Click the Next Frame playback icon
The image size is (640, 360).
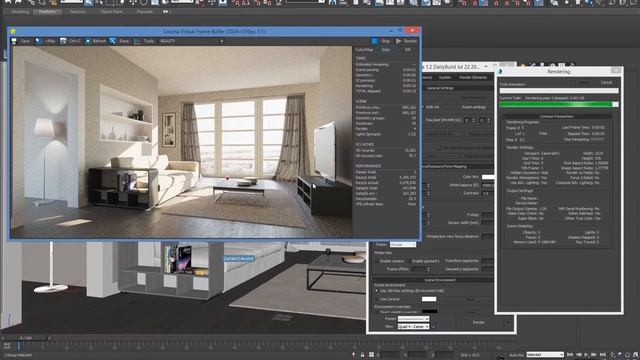coord(594,355)
